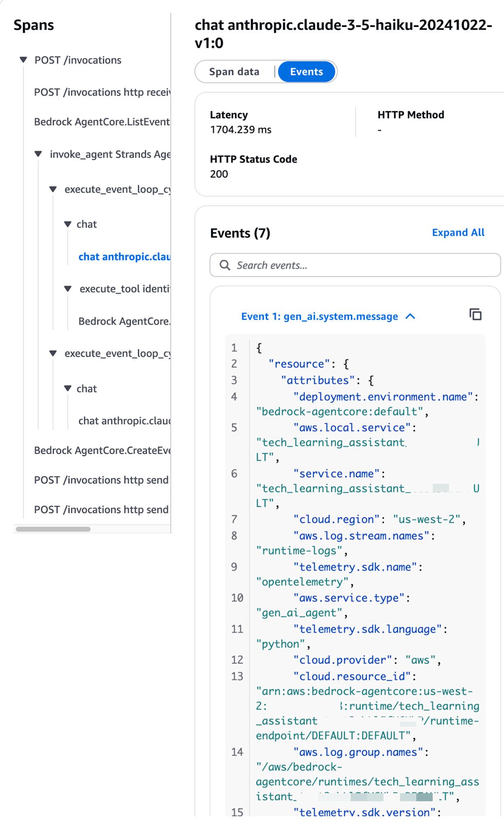Image resolution: width=504 pixels, height=822 pixels.
Task: Click the latency value 1704.239 ms
Action: [x=241, y=130]
